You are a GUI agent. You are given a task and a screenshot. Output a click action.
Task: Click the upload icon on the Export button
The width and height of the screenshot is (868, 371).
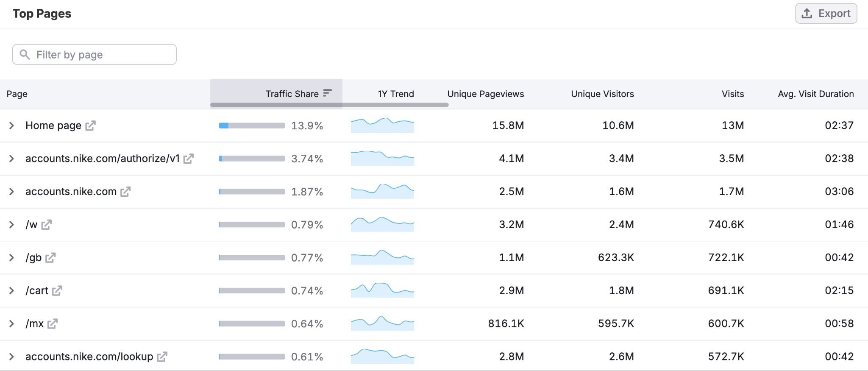coord(807,14)
